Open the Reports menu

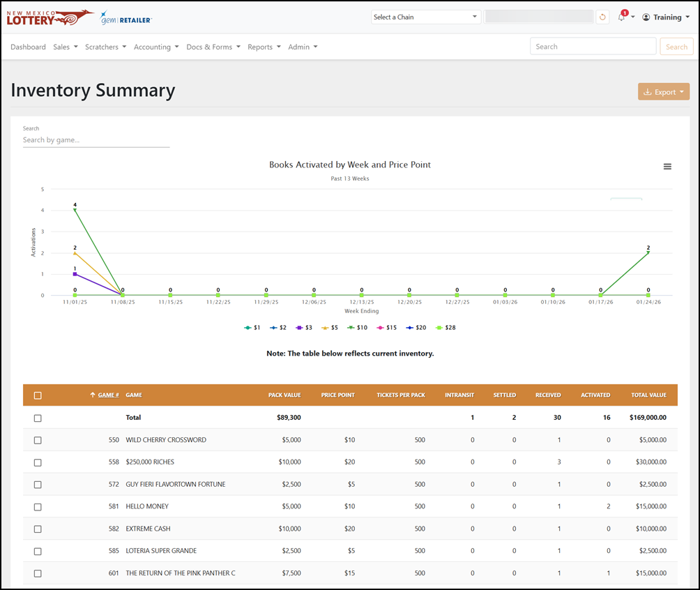click(264, 47)
